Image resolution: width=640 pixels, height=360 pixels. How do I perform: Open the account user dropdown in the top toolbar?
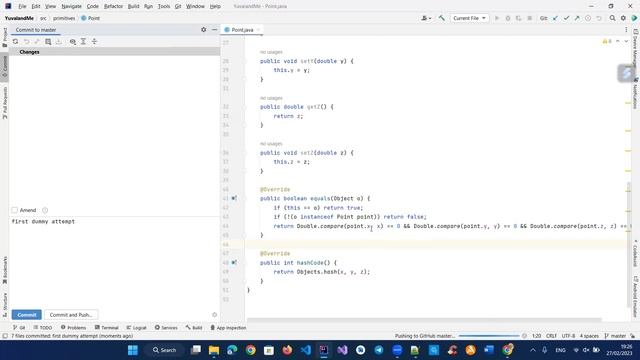point(426,18)
